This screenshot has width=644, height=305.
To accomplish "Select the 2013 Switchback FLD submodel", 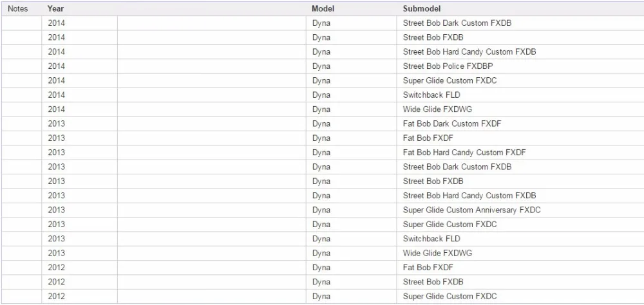I will point(431,239).
